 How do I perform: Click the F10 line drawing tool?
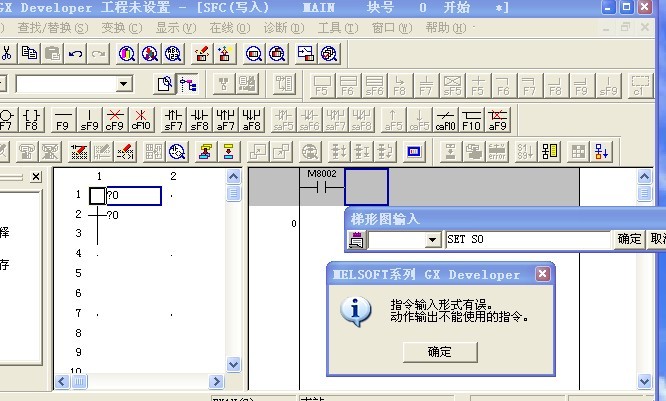click(x=471, y=120)
